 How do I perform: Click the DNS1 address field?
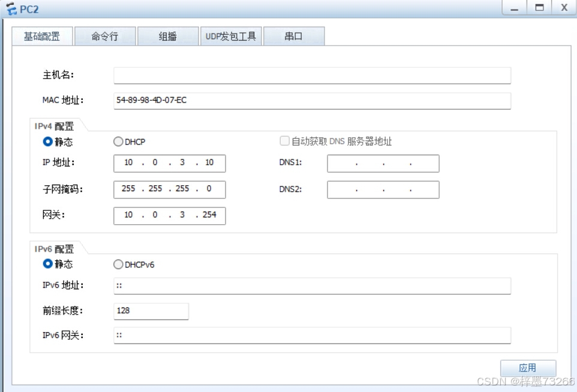click(383, 163)
